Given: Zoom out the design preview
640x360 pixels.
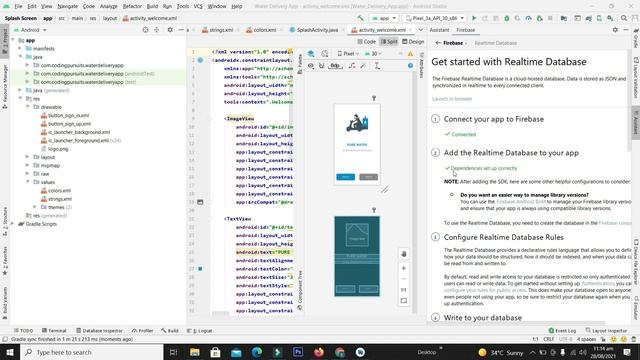Looking at the screenshot, I should [x=404, y=279].
